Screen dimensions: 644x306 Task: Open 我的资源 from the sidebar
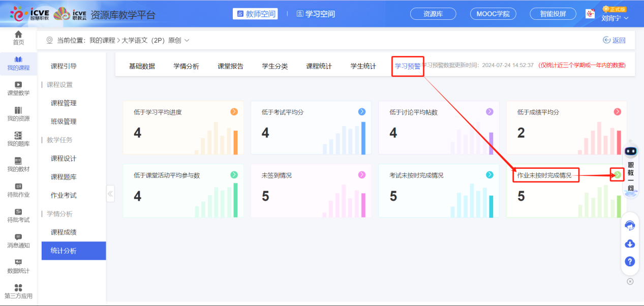(x=18, y=113)
